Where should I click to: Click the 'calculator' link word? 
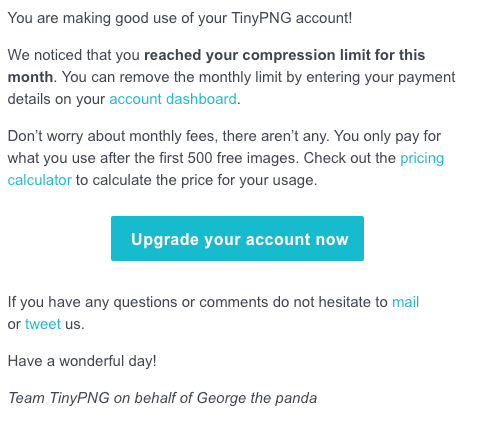click(39, 180)
